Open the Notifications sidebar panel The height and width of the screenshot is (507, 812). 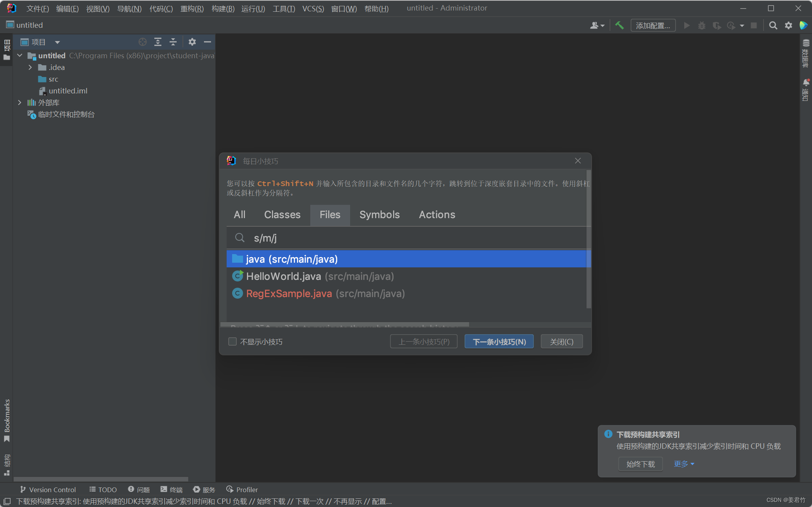pos(806,90)
